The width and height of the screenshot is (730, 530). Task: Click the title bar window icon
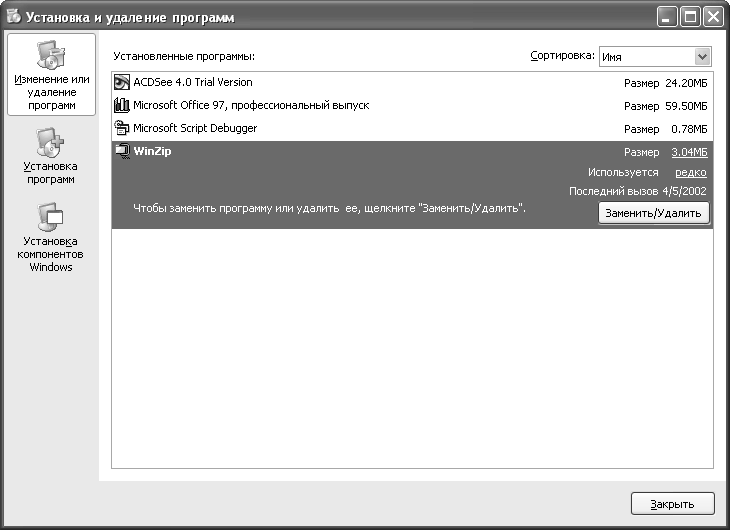pyautogui.click(x=14, y=17)
